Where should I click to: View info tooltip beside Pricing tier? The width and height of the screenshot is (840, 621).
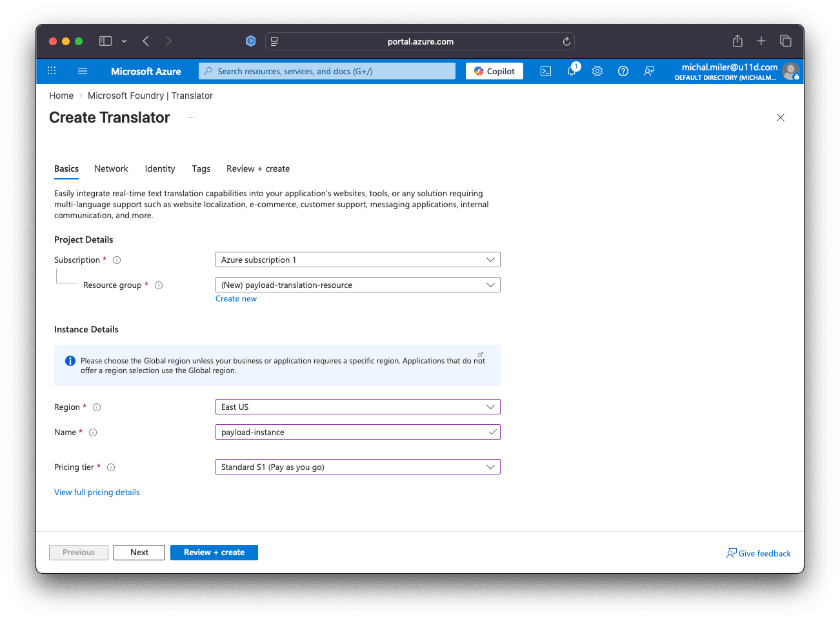coord(110,467)
